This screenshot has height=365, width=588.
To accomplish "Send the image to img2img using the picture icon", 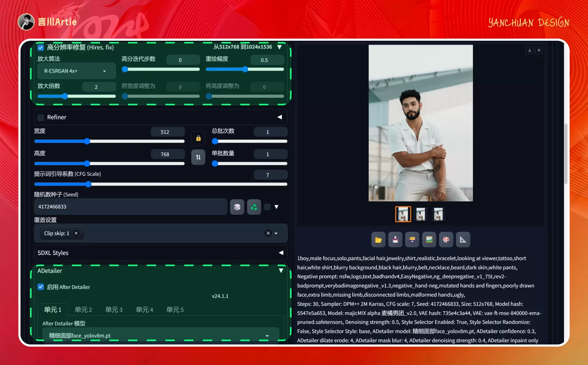I will coord(429,240).
